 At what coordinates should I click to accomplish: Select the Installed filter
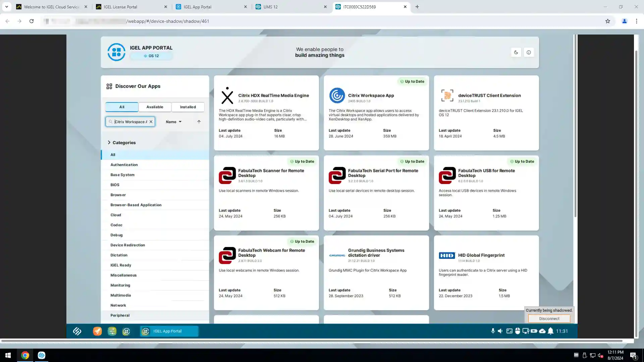pos(188,107)
